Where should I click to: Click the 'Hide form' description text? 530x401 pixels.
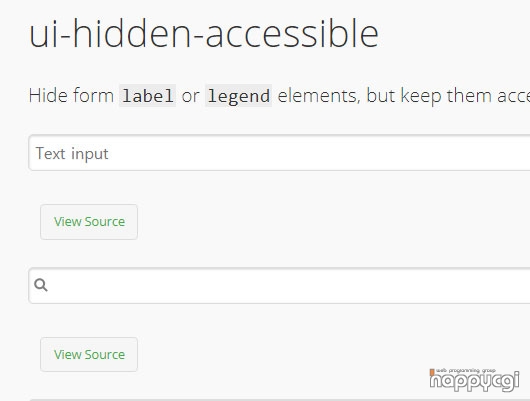[x=71, y=95]
